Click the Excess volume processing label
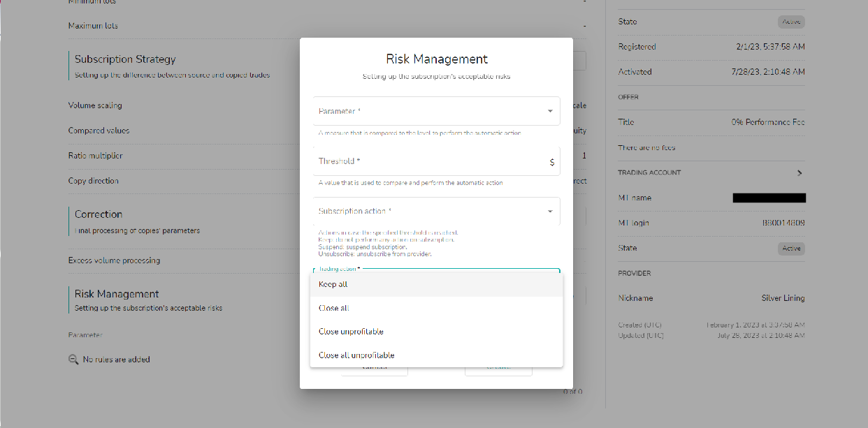The width and height of the screenshot is (868, 428). point(114,260)
